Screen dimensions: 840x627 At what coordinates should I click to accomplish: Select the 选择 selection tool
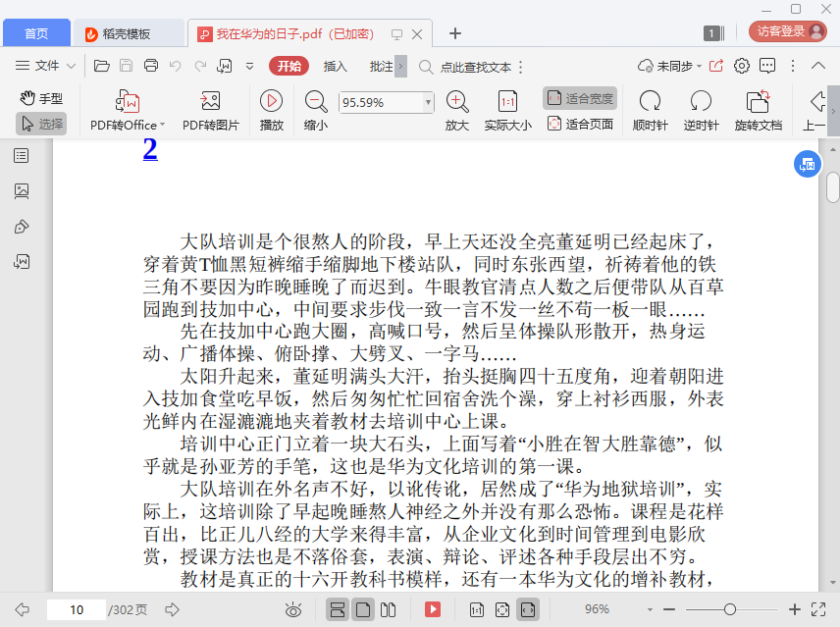point(42,125)
